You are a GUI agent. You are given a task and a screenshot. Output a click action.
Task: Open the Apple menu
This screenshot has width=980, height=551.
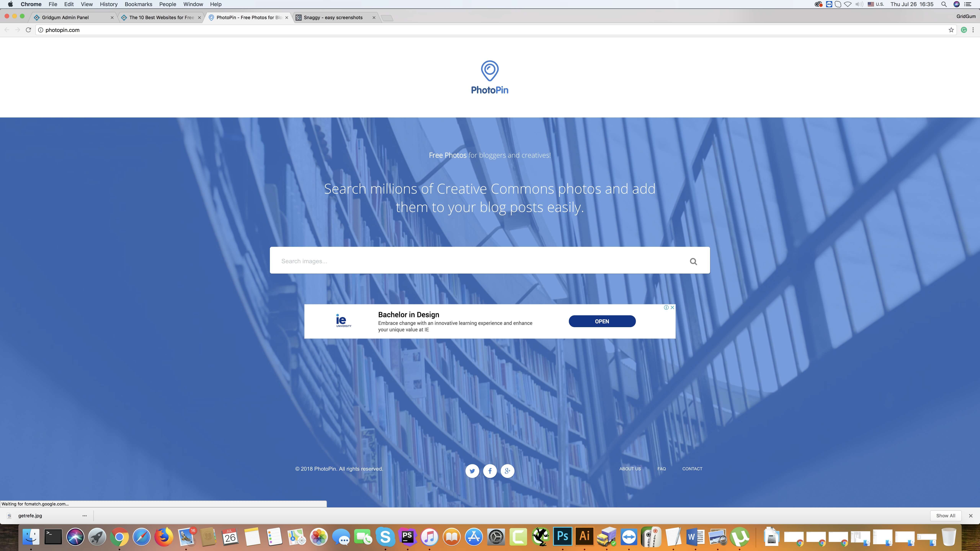coord(10,4)
